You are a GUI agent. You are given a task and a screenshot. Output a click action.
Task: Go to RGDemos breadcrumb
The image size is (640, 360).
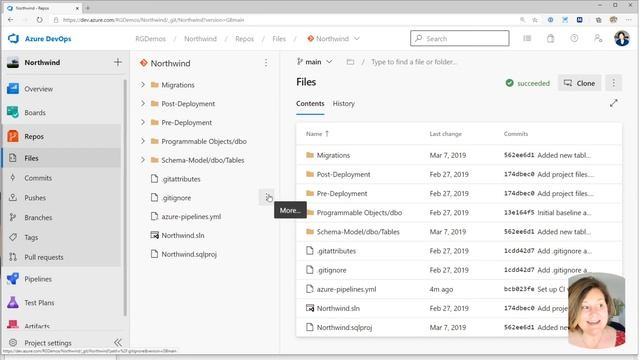(x=151, y=38)
